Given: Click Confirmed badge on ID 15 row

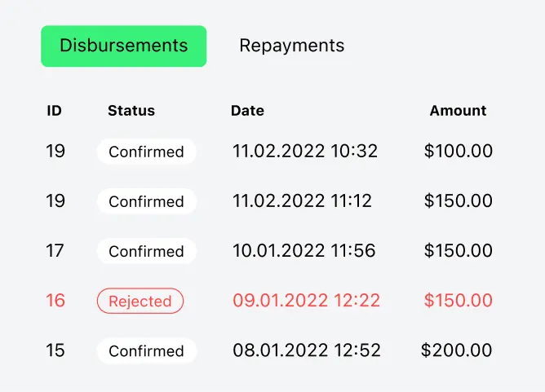Looking at the screenshot, I should pyautogui.click(x=146, y=351).
